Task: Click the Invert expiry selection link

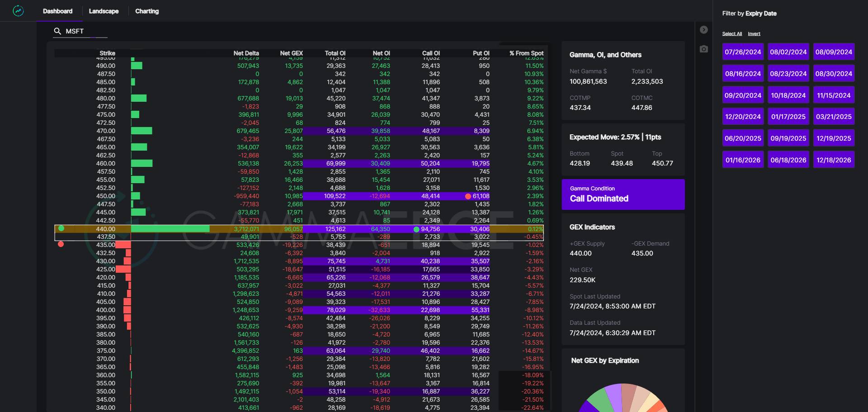Action: (x=754, y=34)
